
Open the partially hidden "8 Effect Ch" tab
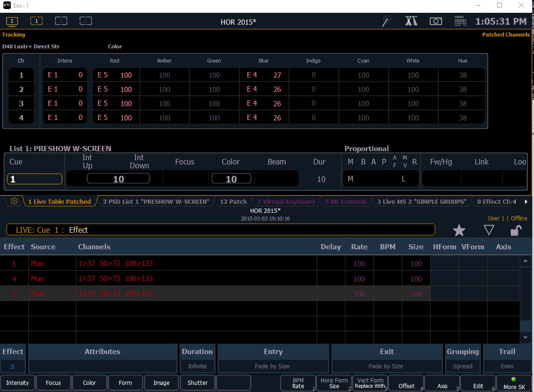494,201
